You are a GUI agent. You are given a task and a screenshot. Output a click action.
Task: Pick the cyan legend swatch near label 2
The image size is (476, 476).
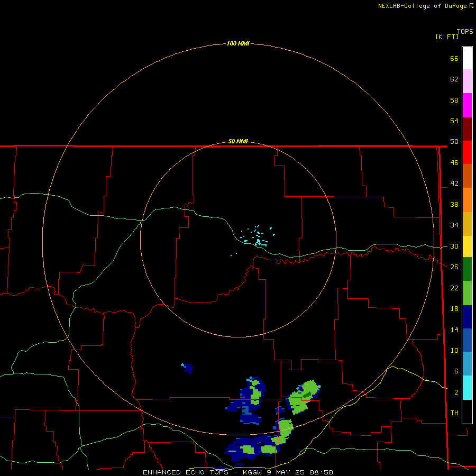tap(467, 388)
